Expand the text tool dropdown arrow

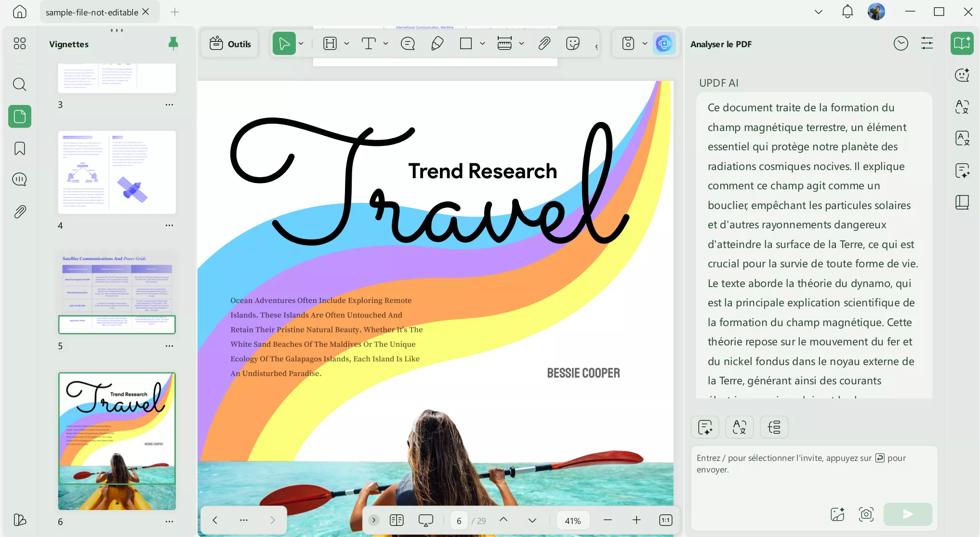[385, 44]
